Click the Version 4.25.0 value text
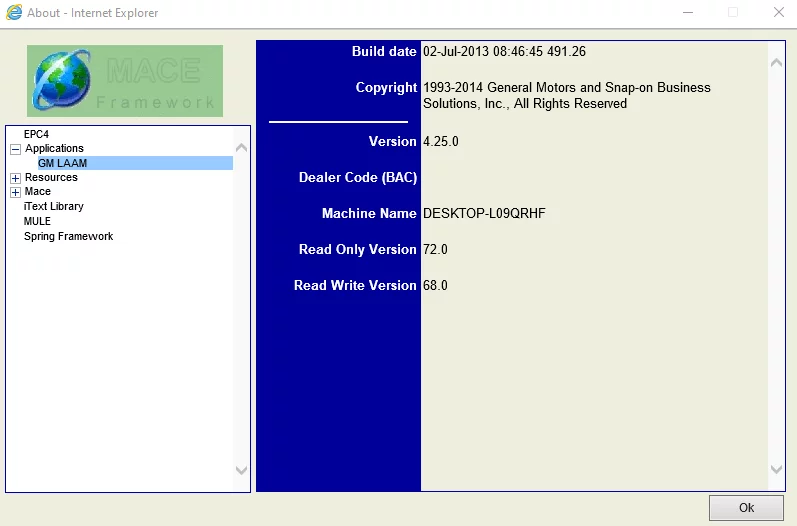This screenshot has height=526, width=797. click(441, 141)
